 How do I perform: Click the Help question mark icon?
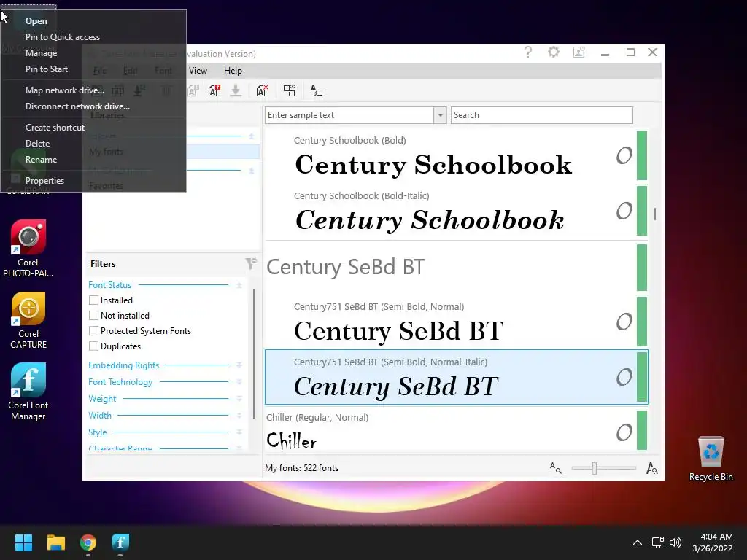(528, 52)
